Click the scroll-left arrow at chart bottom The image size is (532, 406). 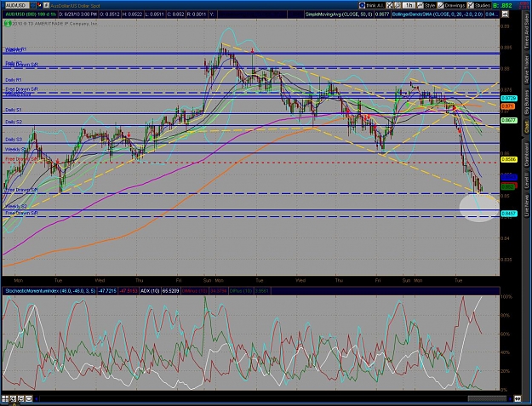[x=37, y=399]
